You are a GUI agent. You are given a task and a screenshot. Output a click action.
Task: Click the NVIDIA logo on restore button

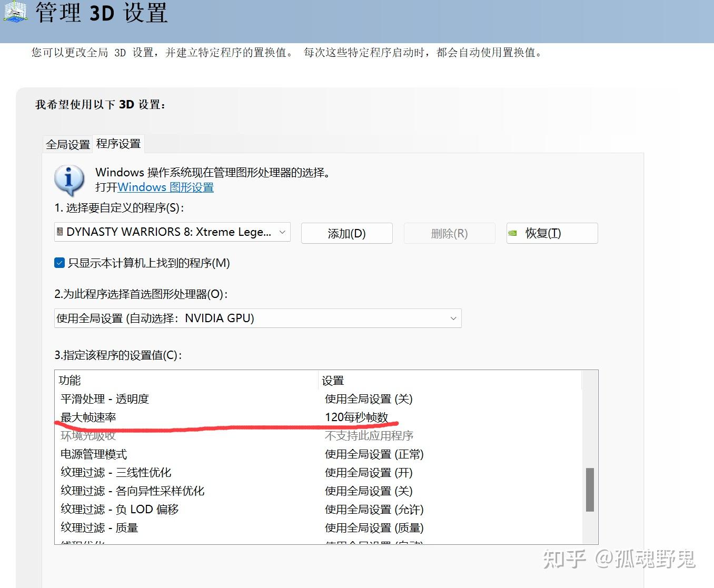click(513, 233)
